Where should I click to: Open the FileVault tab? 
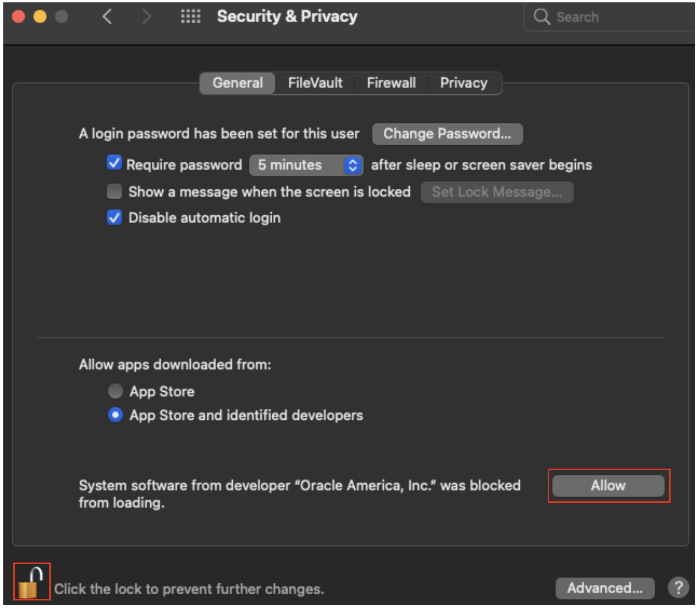click(x=315, y=83)
